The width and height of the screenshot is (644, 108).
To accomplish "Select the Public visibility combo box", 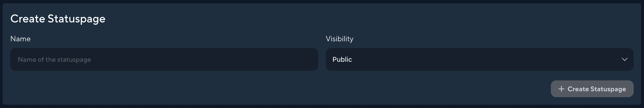I will [479, 59].
